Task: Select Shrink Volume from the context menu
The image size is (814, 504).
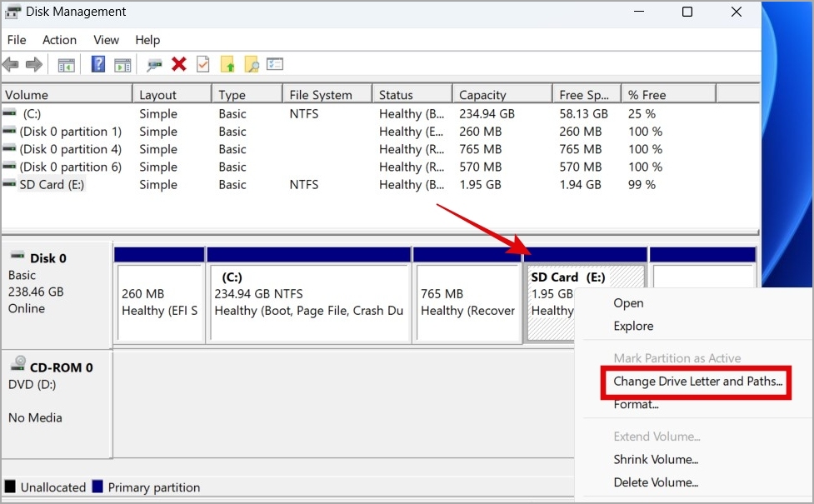Action: coord(656,459)
